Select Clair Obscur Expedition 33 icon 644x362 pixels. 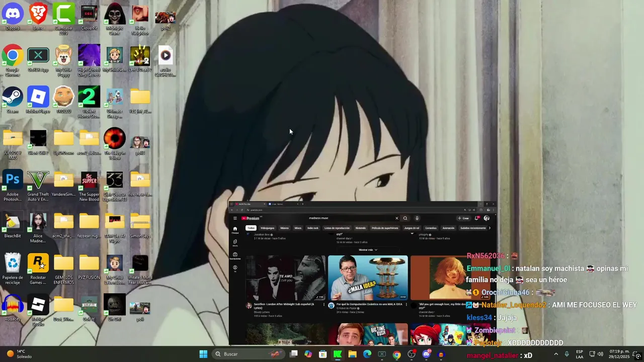click(x=114, y=186)
